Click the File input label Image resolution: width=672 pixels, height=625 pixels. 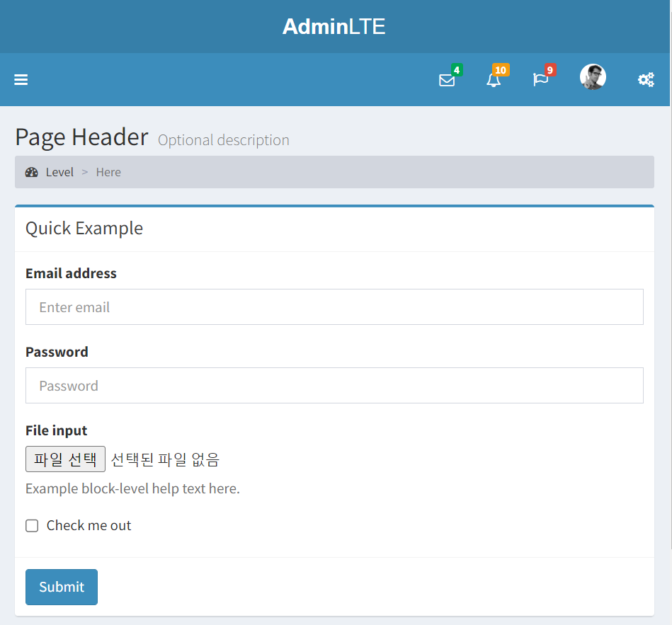(56, 430)
